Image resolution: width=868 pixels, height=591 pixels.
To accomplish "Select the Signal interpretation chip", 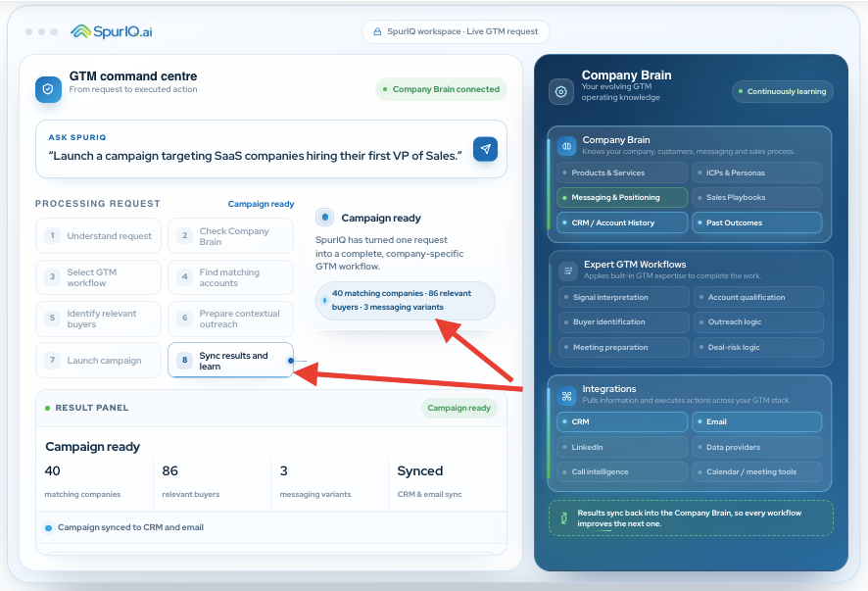I will click(624, 297).
